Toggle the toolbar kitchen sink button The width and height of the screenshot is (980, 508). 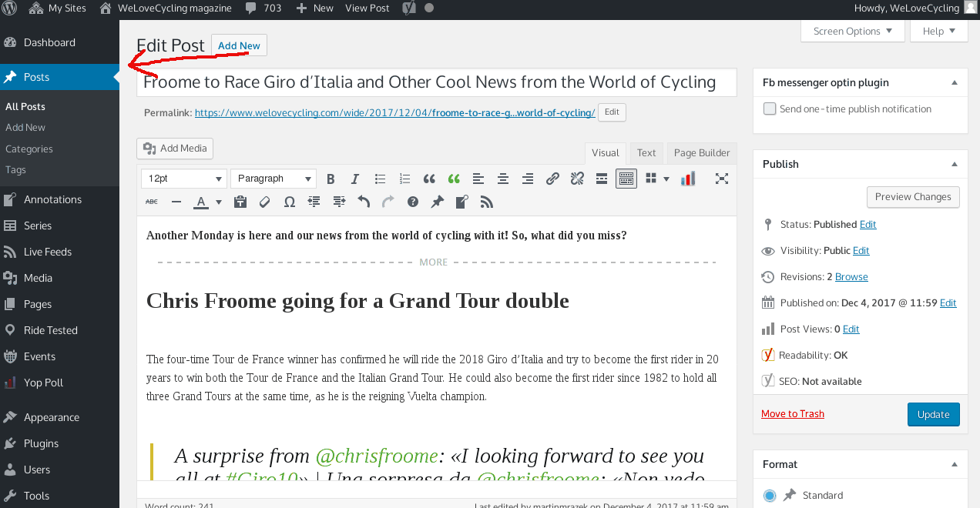point(626,179)
